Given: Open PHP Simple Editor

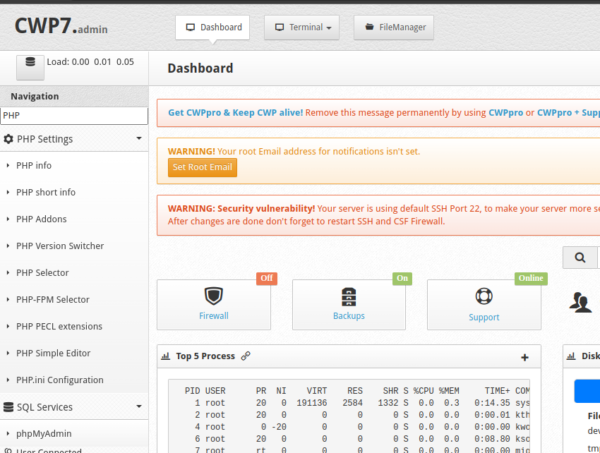Looking at the screenshot, I should [53, 353].
